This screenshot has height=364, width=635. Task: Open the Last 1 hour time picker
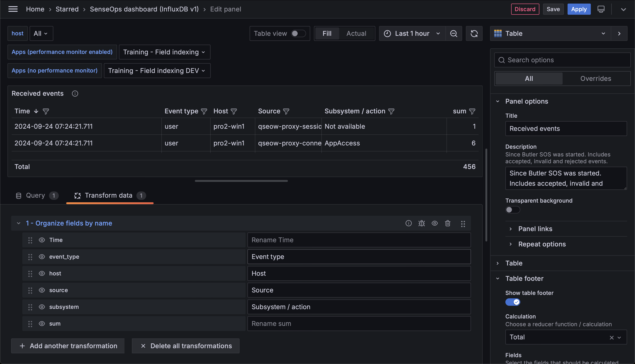(412, 33)
